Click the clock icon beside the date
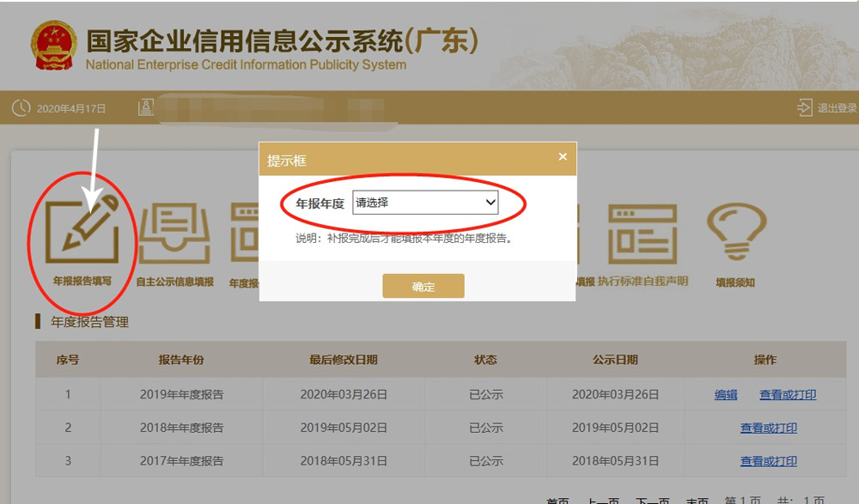 pos(21,108)
